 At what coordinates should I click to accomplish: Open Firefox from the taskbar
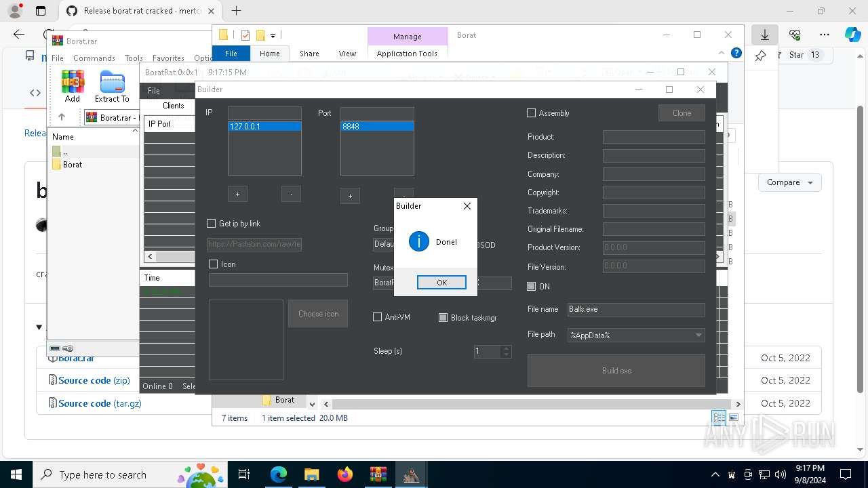345,474
